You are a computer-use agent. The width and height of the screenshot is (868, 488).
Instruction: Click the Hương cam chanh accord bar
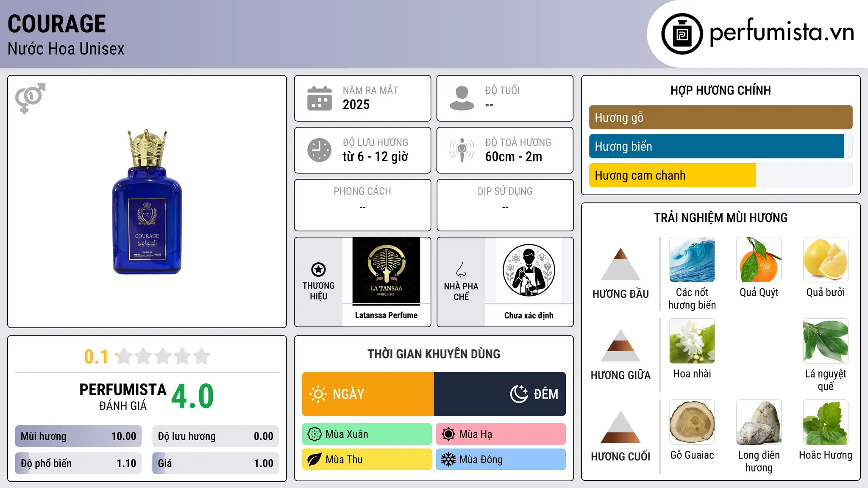tap(721, 175)
